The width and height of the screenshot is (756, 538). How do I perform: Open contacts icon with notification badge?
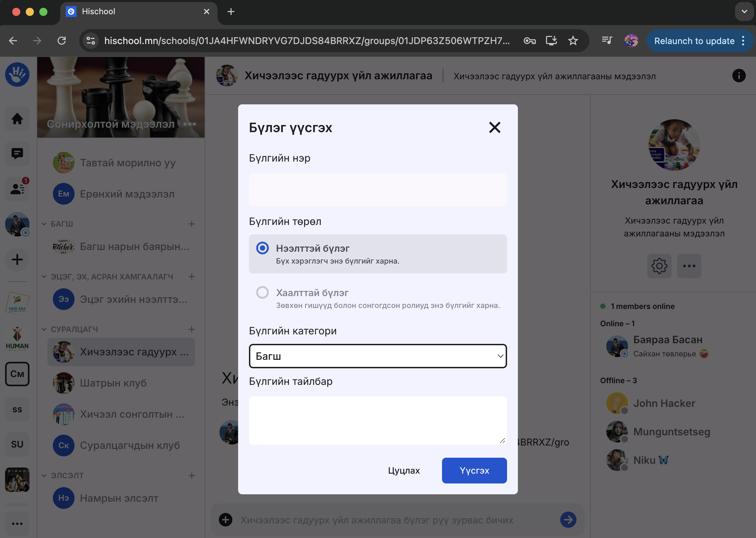tap(17, 188)
